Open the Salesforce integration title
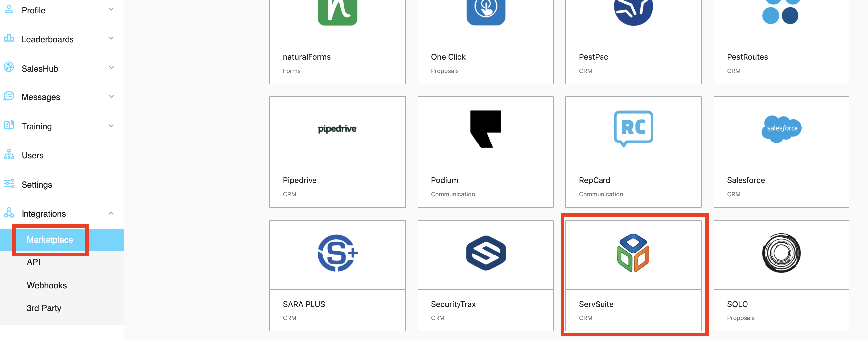The height and width of the screenshot is (340, 868). click(x=746, y=180)
